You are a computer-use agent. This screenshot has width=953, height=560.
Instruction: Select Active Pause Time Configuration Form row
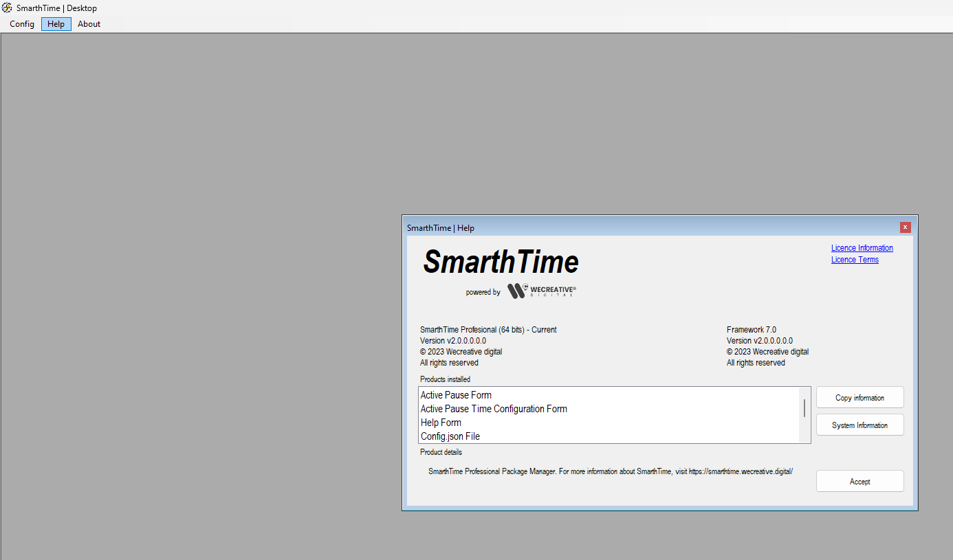(x=609, y=409)
